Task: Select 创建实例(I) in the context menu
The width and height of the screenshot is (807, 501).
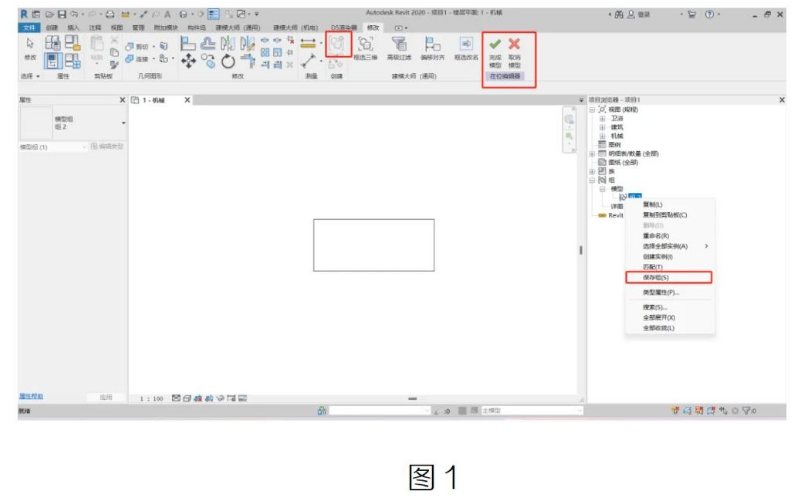Action: pyautogui.click(x=657, y=256)
